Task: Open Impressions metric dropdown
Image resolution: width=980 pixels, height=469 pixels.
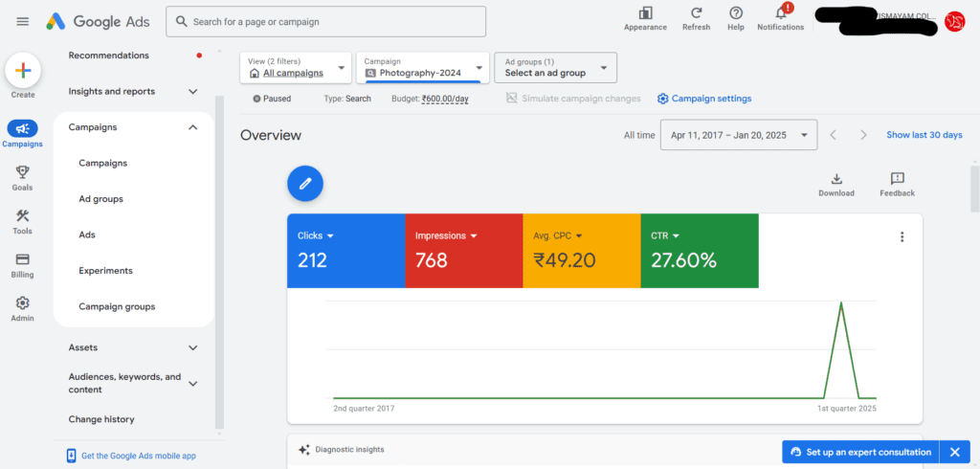Action: point(446,235)
